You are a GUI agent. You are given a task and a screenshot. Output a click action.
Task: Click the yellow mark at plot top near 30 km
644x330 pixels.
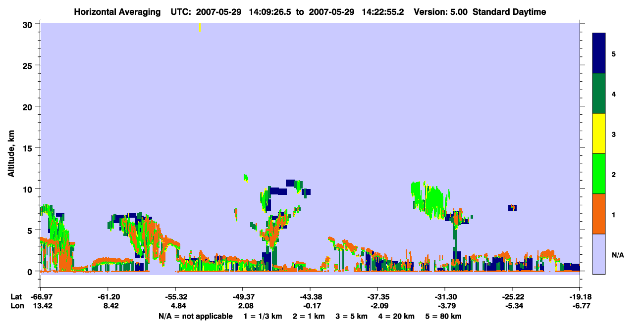pos(200,27)
